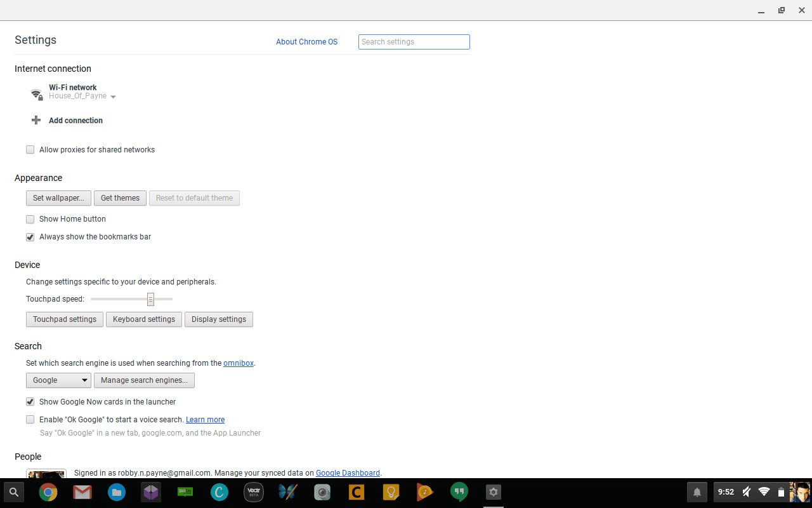Image resolution: width=812 pixels, height=508 pixels.
Task: Click the search launcher magnifier icon
Action: pos(13,492)
